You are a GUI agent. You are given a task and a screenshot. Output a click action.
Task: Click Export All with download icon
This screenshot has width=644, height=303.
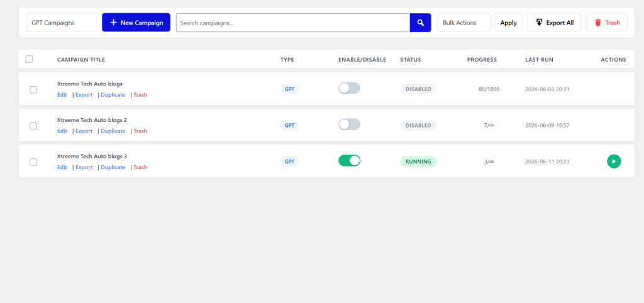(x=554, y=23)
